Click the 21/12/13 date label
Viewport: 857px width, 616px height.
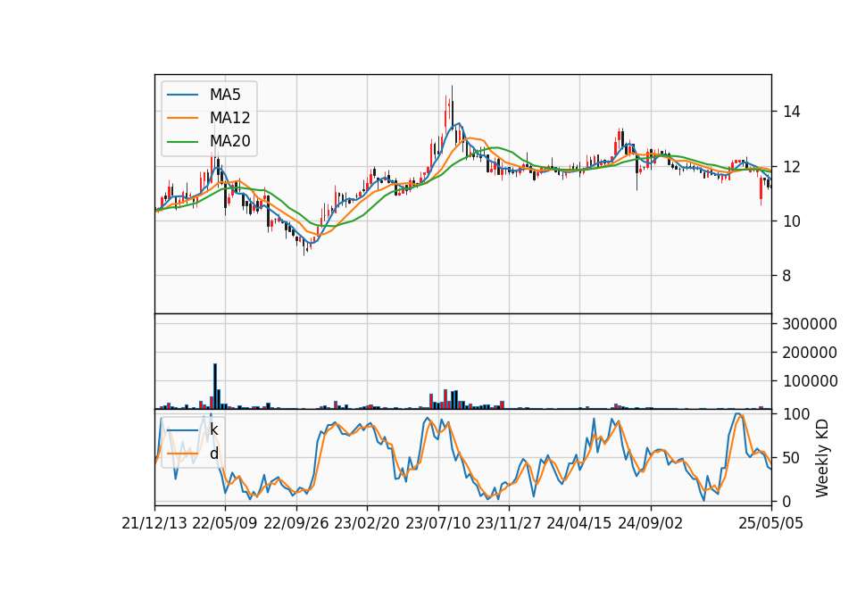(154, 523)
